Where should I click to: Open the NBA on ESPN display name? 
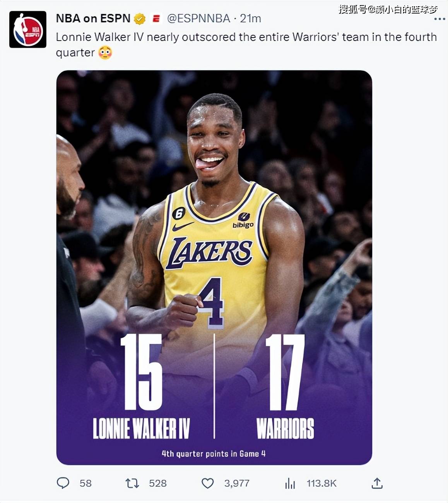pos(93,18)
